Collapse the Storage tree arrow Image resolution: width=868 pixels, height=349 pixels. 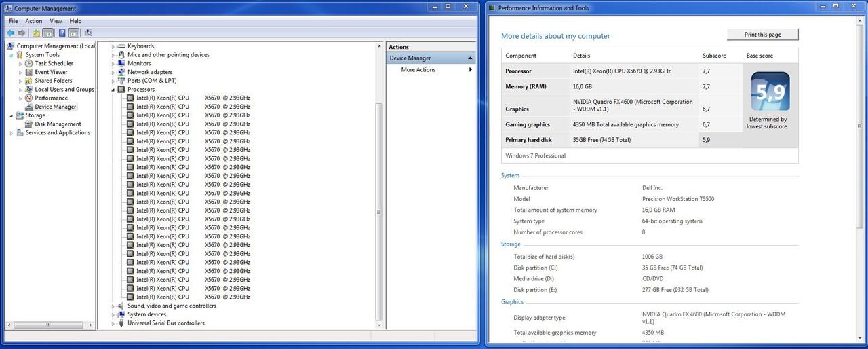[12, 115]
